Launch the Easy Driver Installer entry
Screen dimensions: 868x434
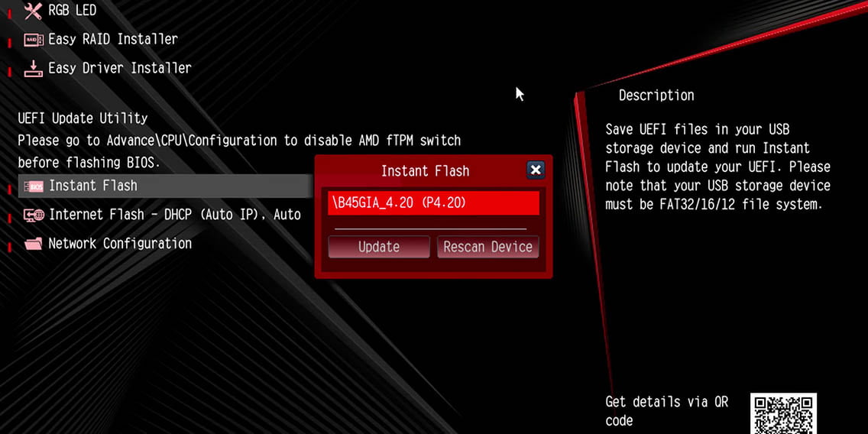119,68
